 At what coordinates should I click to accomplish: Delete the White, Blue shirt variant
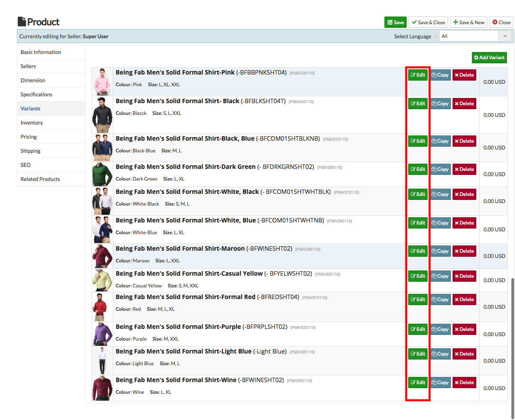[464, 223]
